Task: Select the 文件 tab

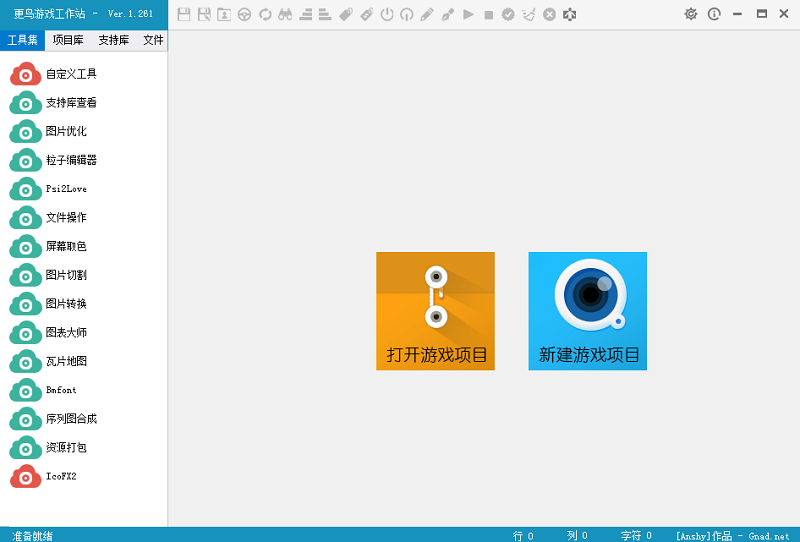Action: [153, 40]
